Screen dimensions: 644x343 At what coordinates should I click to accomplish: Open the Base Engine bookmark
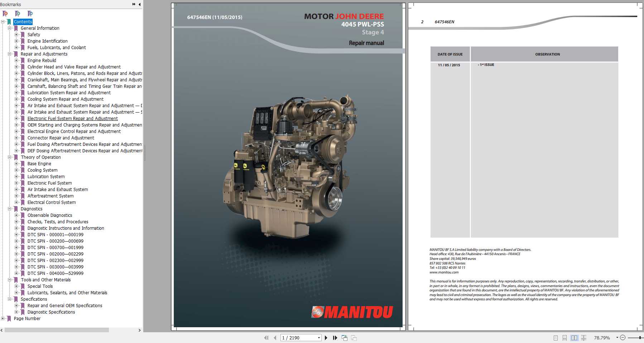39,164
